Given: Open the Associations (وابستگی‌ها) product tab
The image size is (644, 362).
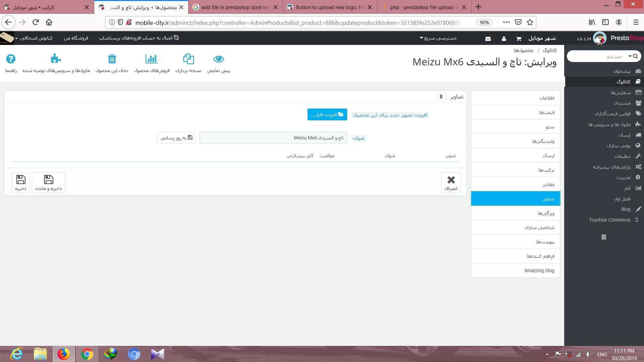Looking at the screenshot, I should tap(516, 141).
